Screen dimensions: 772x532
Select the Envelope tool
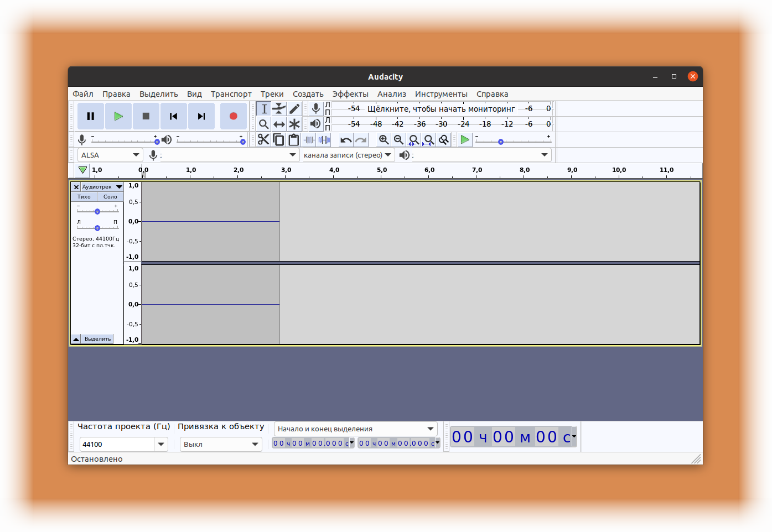tap(279, 109)
